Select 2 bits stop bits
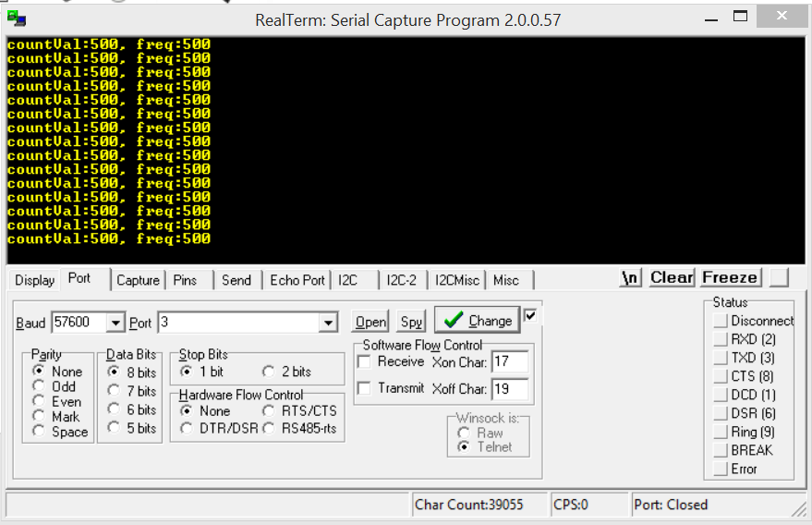Screen dimensions: 812x525 point(286,372)
